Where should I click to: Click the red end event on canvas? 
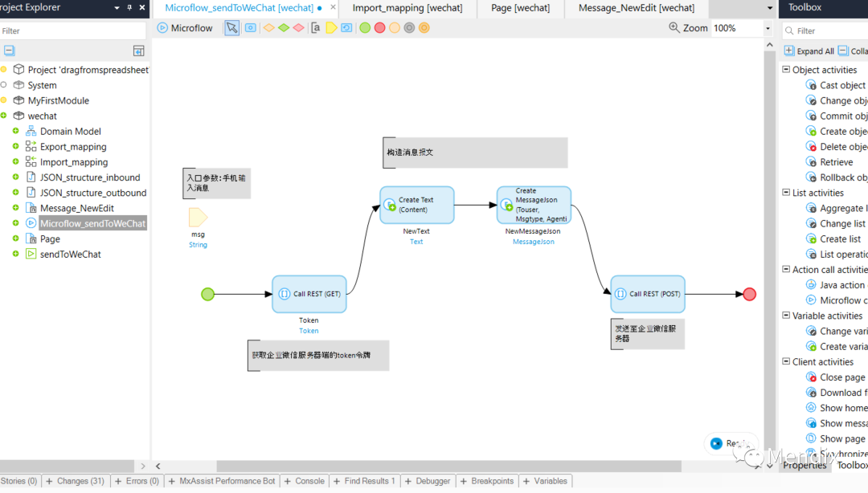click(x=750, y=294)
